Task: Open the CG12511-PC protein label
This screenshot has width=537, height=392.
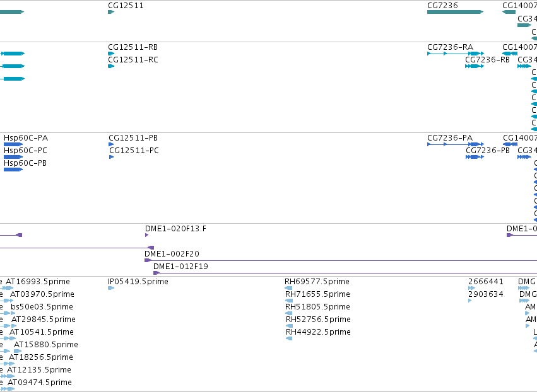Action: click(x=134, y=151)
